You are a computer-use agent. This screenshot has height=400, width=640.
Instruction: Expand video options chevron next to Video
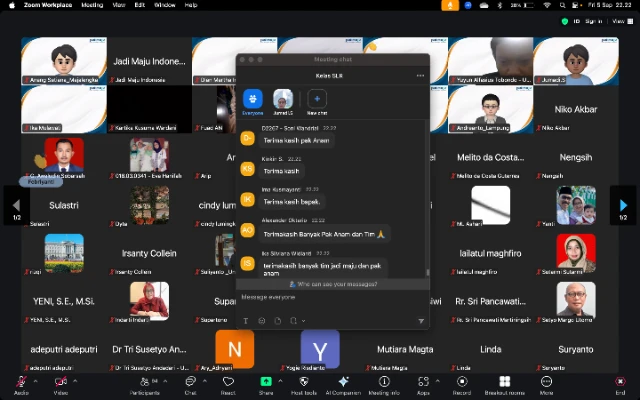(x=75, y=380)
